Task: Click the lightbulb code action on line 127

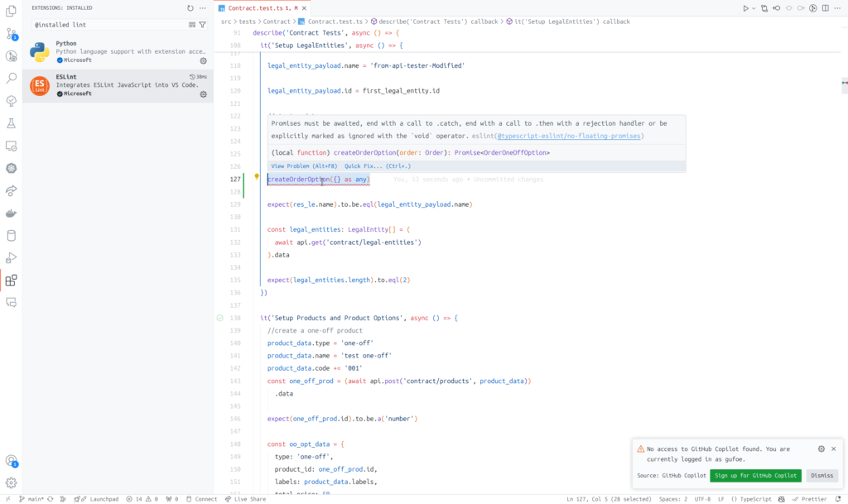Action: pos(257,176)
